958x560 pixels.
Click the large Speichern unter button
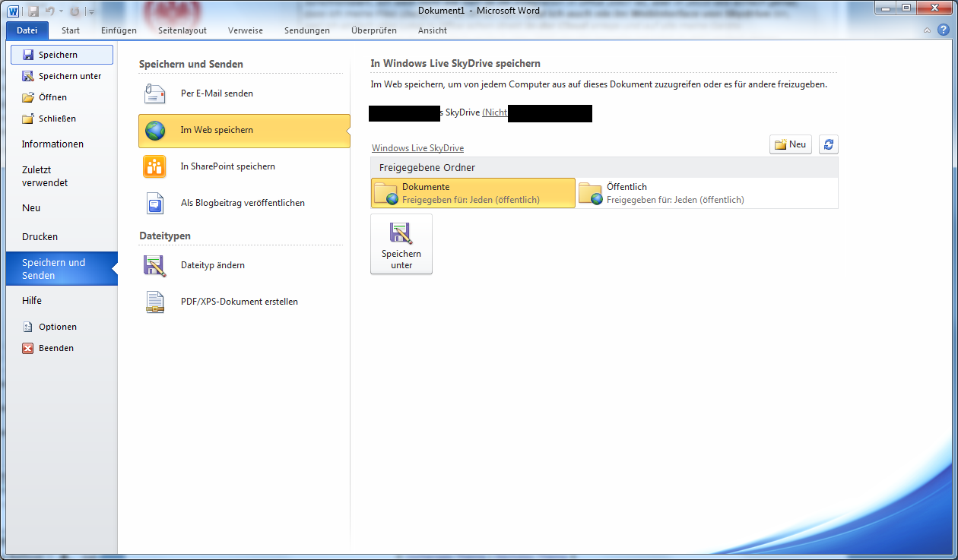[401, 244]
